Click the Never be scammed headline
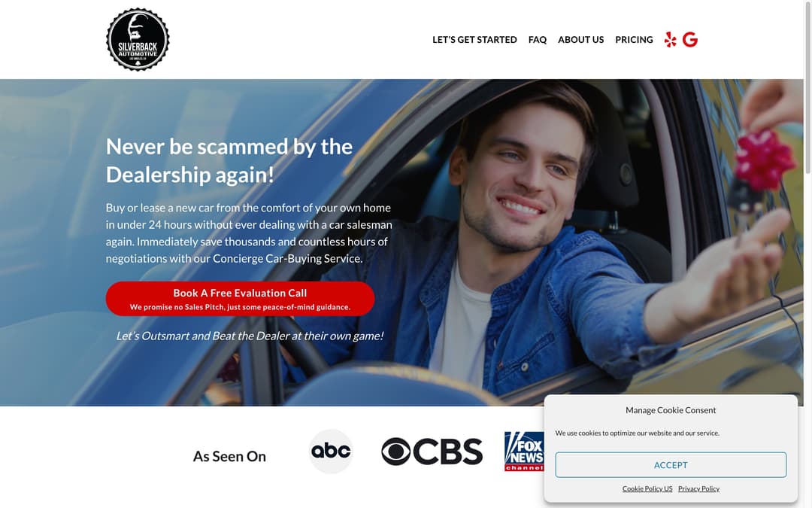The height and width of the screenshot is (508, 812). 229,161
